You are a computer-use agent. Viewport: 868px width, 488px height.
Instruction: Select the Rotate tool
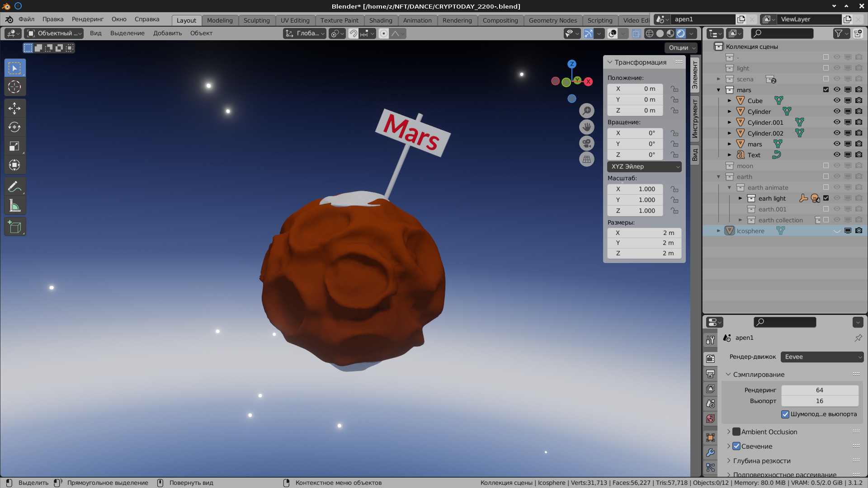tap(14, 127)
